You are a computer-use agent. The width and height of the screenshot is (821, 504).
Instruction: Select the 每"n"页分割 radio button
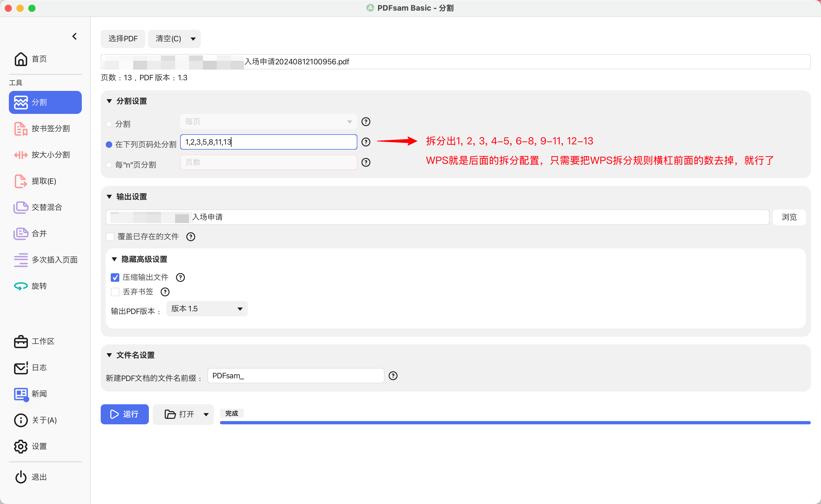(x=109, y=165)
